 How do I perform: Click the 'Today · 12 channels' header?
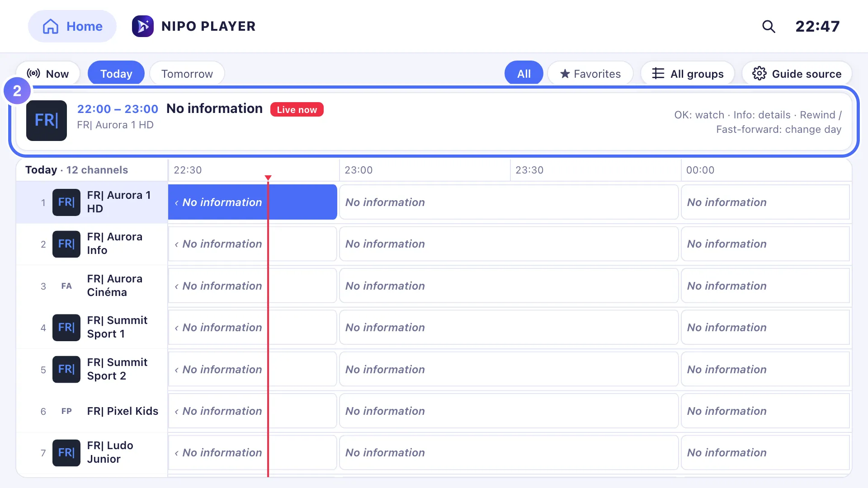point(77,170)
